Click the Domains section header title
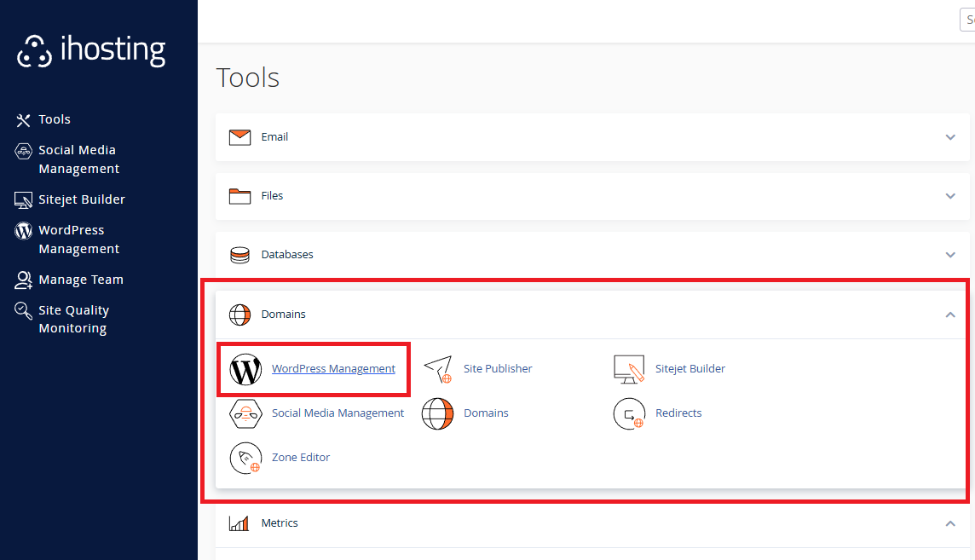Image resolution: width=975 pixels, height=560 pixels. pos(284,314)
